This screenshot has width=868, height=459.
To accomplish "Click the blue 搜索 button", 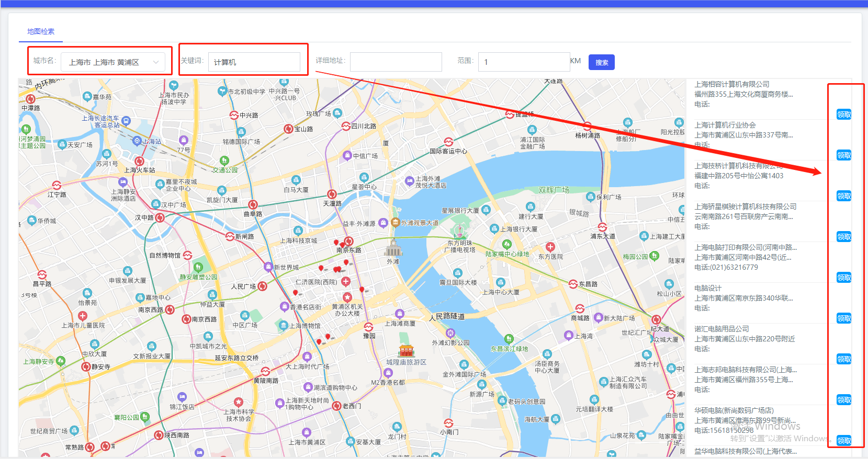I will click(x=602, y=62).
